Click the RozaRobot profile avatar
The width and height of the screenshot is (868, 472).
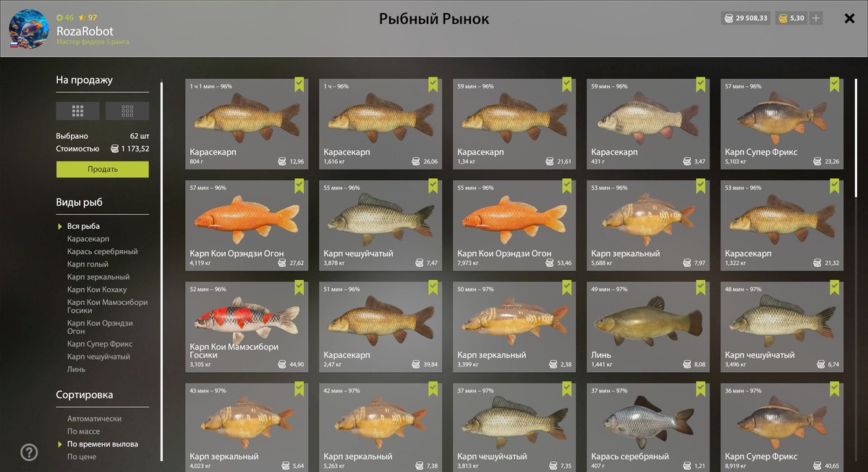tap(29, 29)
